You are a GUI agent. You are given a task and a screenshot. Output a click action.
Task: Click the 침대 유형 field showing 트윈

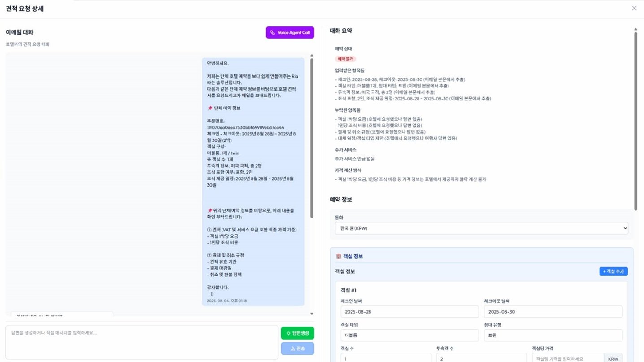(553, 336)
